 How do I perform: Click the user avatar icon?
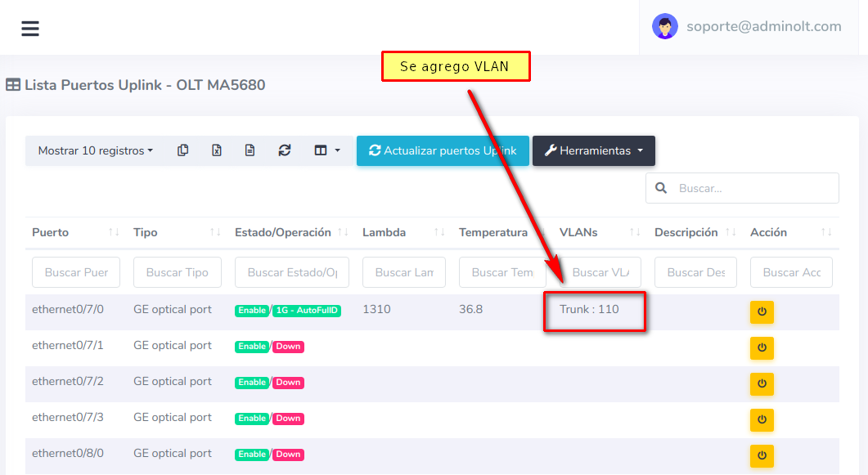tap(664, 26)
